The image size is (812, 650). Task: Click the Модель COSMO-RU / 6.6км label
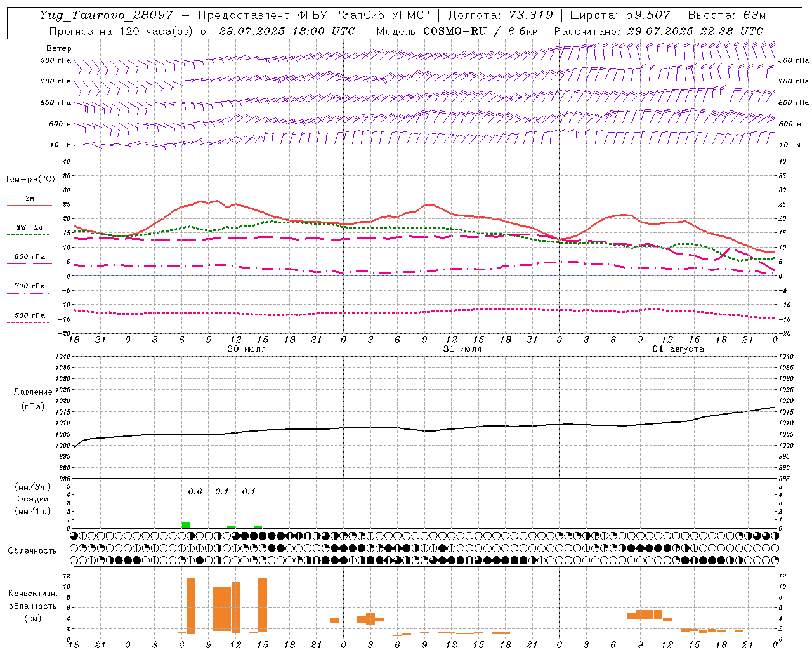[457, 31]
